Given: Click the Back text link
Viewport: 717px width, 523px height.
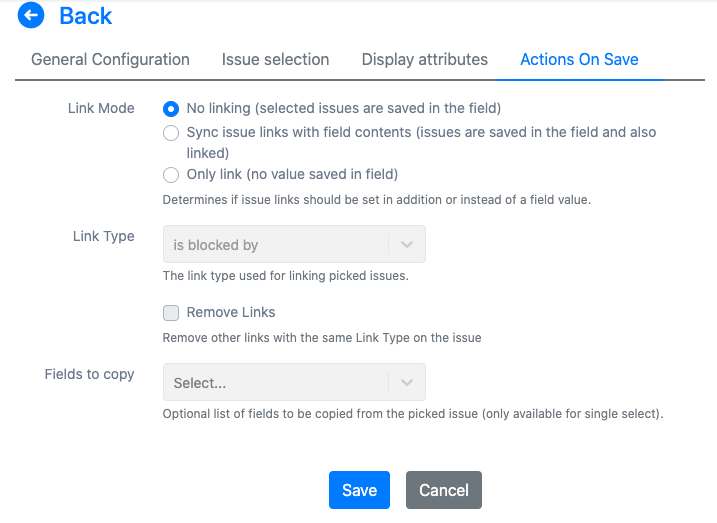Looking at the screenshot, I should tap(86, 16).
